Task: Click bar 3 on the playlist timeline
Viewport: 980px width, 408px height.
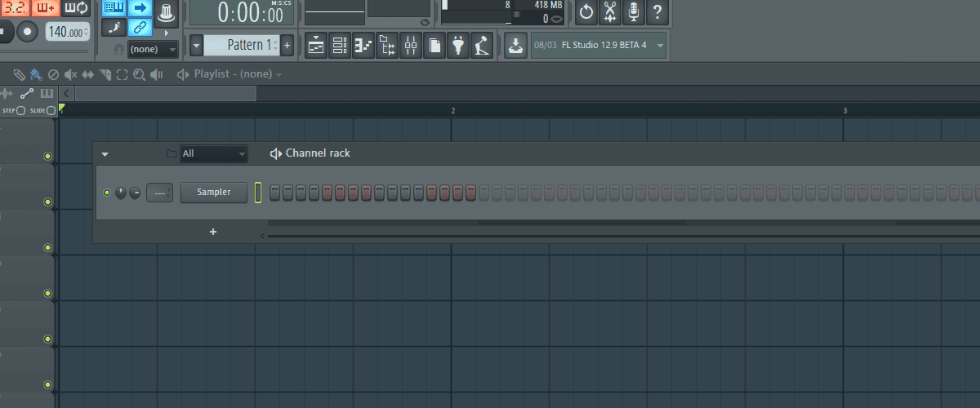Action: pos(845,110)
